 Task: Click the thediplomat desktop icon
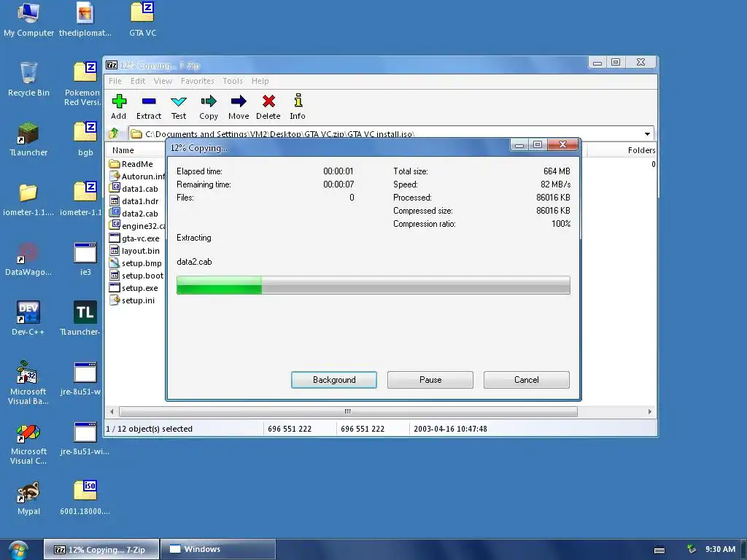(x=85, y=20)
